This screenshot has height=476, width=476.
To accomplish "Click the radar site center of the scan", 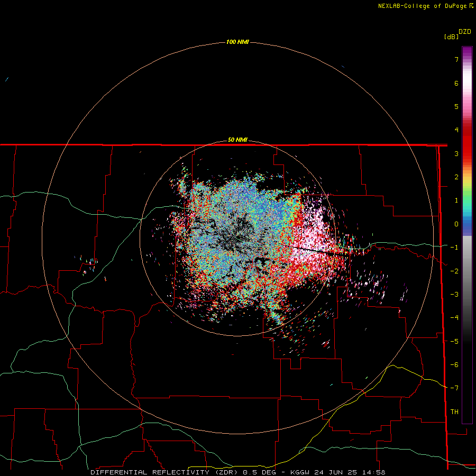I will click(x=237, y=239).
